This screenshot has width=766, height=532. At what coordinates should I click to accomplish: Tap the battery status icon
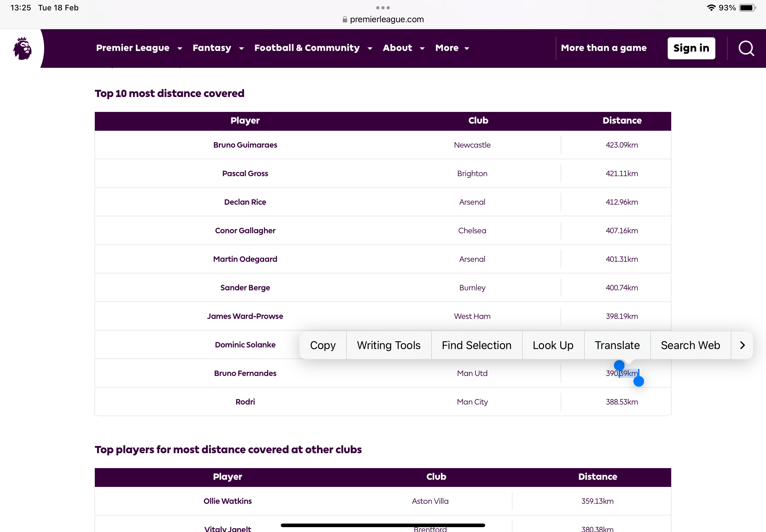point(747,8)
